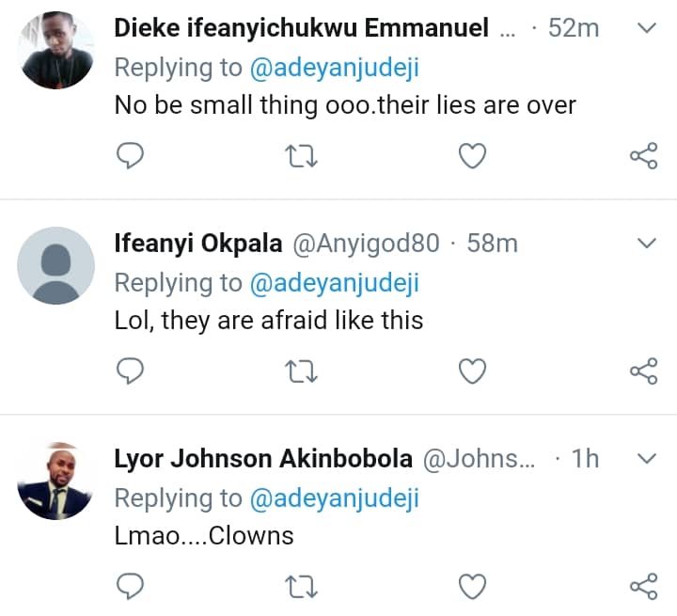Like Ifeanyi Okpala's tweet
Viewport: 677px width, 616px height.
click(471, 371)
